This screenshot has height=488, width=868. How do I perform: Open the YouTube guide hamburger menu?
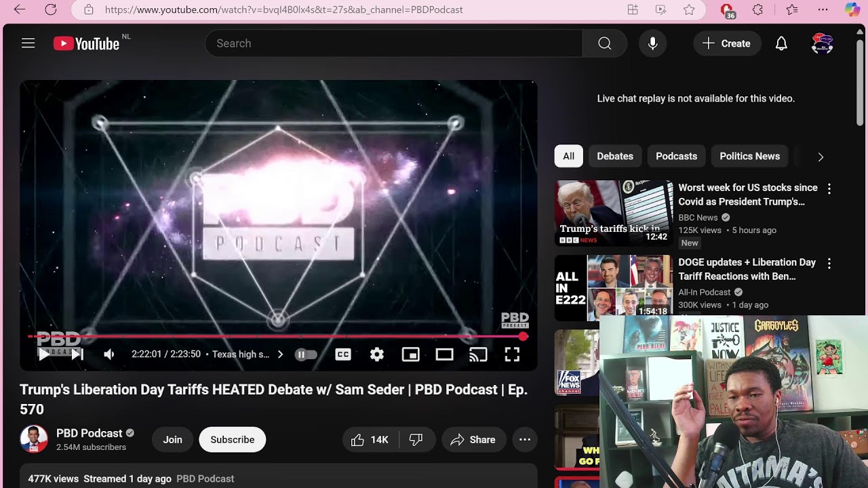28,43
